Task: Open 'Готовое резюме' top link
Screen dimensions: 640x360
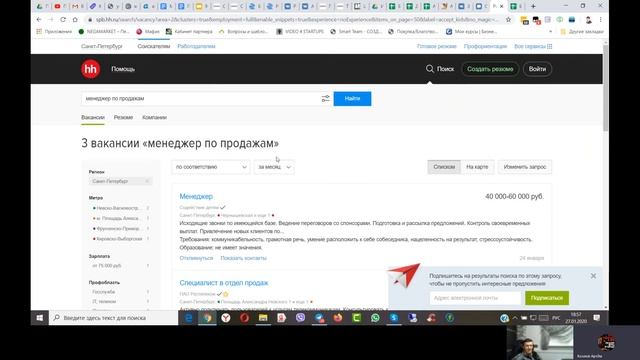Action: pos(436,46)
